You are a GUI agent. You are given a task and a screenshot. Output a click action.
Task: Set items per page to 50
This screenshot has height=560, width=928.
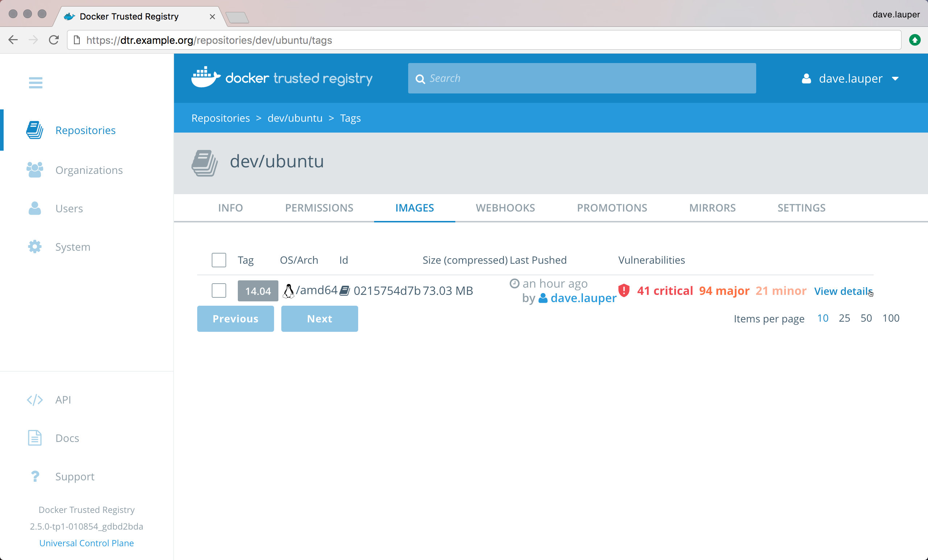coord(866,318)
